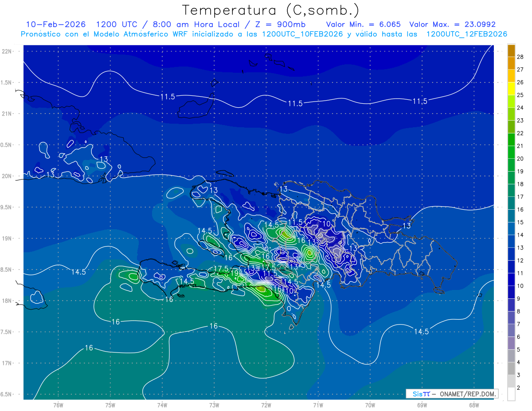The image size is (532, 411).
Task: Click "1200UTC_10FEB2026" initialization time text
Action: point(302,34)
